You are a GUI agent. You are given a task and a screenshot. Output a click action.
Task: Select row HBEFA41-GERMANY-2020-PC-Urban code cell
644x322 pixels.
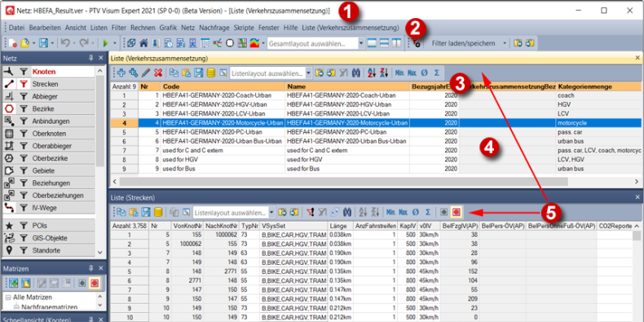[223, 132]
